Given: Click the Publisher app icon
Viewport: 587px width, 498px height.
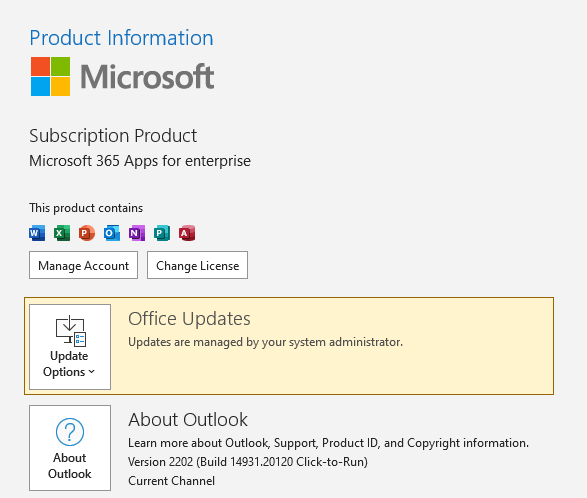Looking at the screenshot, I should [162, 233].
